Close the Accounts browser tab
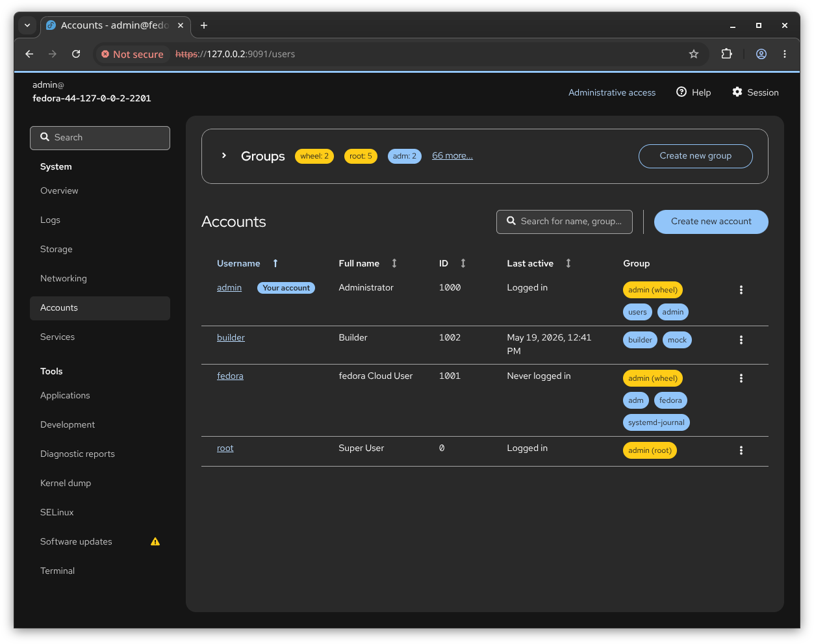 click(181, 25)
